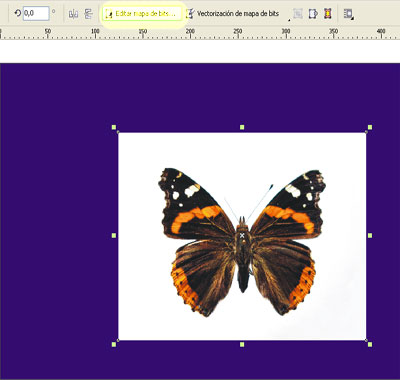Mirror the bitmap horizontally
Viewport: 400px width, 380px height.
point(73,14)
